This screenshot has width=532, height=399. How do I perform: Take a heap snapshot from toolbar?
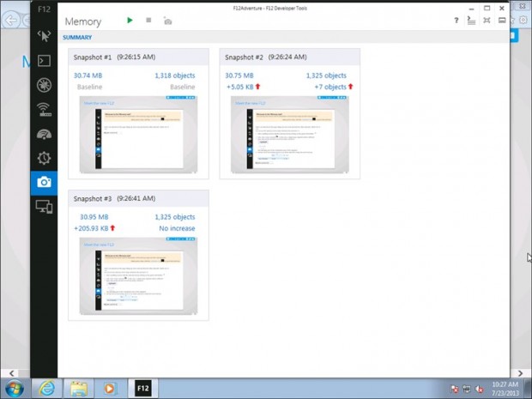click(x=167, y=20)
